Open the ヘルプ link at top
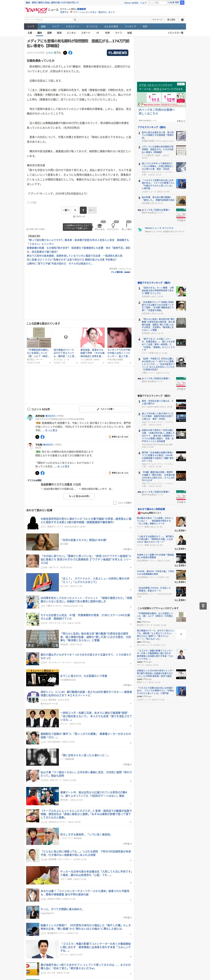Screen dimensions: 210x980 coord(143,3)
